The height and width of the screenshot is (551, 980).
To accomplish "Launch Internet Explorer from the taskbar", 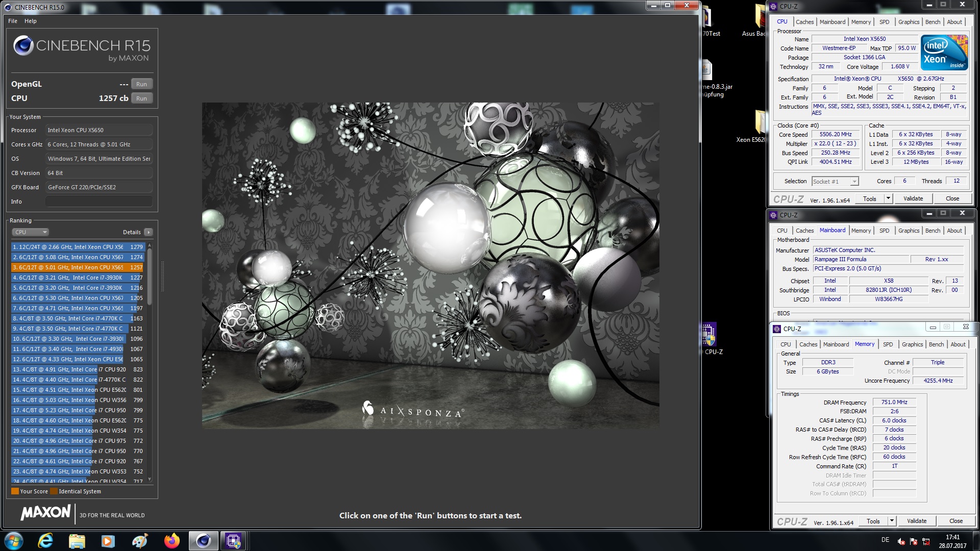I will [x=45, y=541].
